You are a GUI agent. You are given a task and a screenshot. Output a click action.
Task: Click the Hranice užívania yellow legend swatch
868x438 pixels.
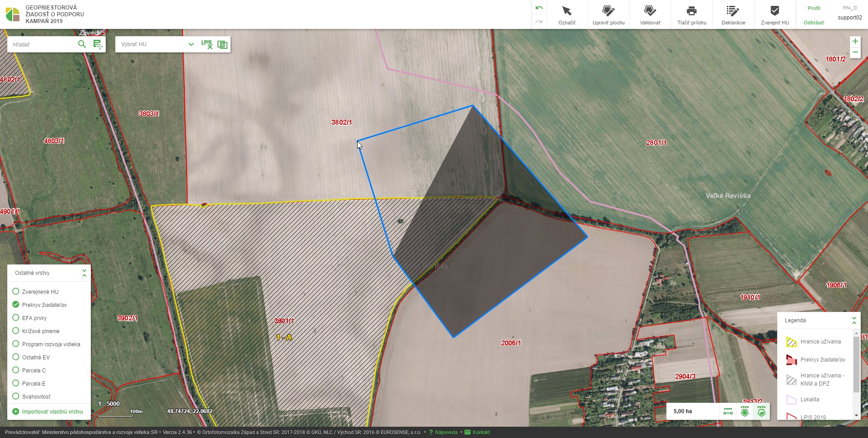coord(791,342)
